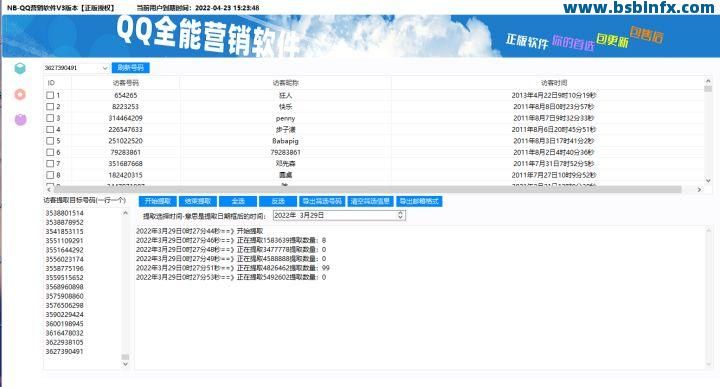The width and height of the screenshot is (720, 387).
Task: Select target number 3551109291 in list
Action: pyautogui.click(x=64, y=241)
